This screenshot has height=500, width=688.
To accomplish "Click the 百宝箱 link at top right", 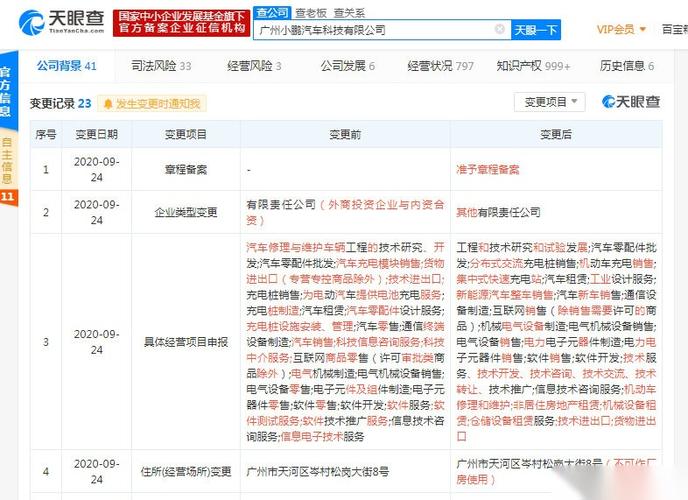I will (675, 29).
